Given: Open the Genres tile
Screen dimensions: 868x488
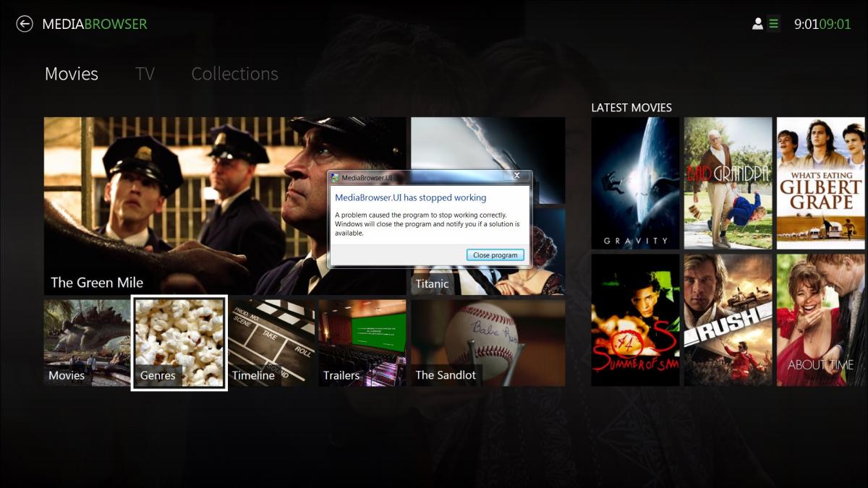Looking at the screenshot, I should click(x=179, y=343).
